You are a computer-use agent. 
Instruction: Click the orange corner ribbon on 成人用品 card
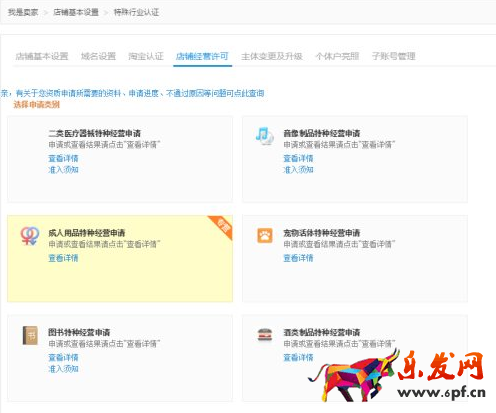point(222,226)
